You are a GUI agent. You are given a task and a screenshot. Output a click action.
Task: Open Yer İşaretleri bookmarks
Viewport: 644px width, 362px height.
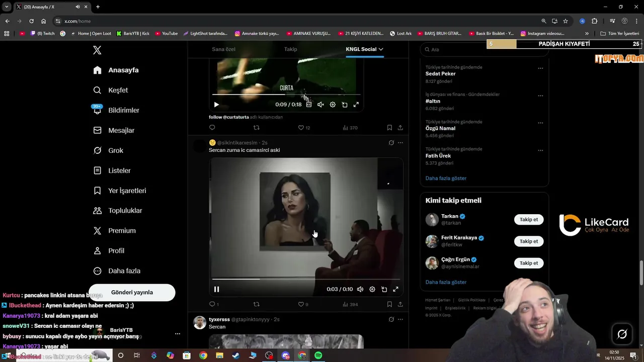click(120, 191)
